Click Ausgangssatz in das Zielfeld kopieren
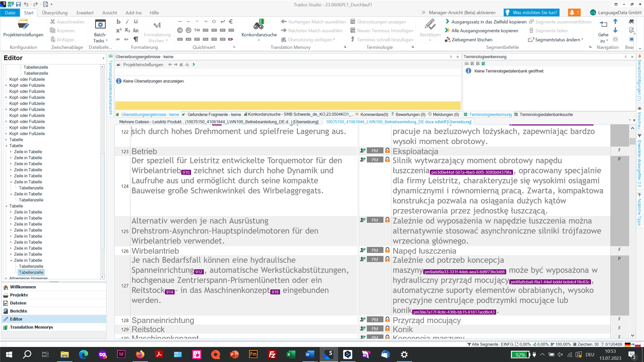Image resolution: width=644 pixels, height=362 pixels. pos(485,22)
